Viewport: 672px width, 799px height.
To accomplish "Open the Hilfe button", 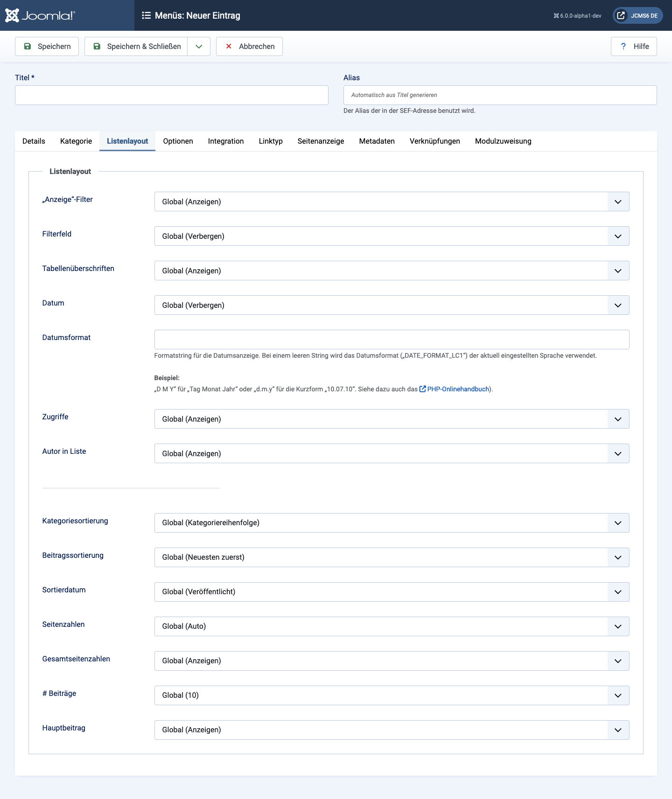I will coord(634,46).
